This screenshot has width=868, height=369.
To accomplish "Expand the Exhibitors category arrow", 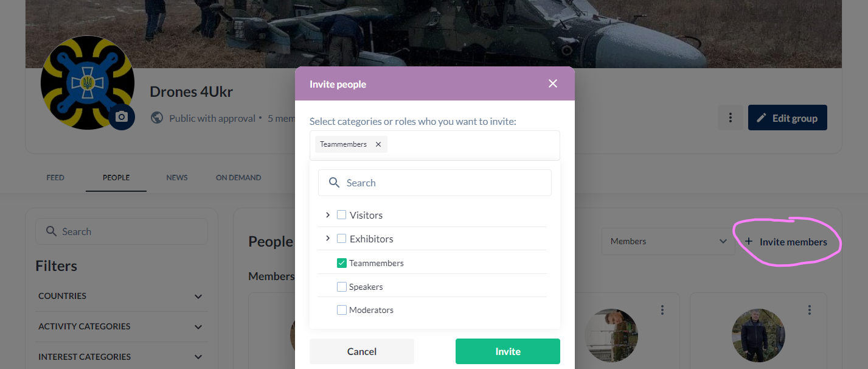I will point(328,239).
